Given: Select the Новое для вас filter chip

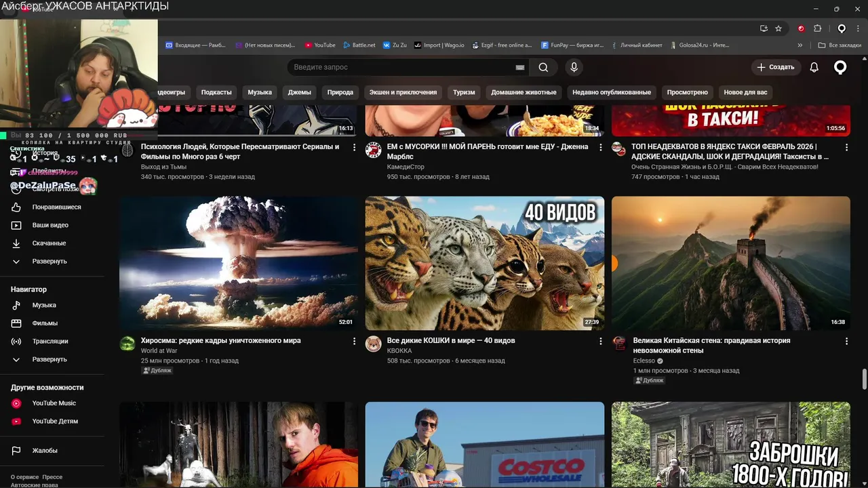Looking at the screenshot, I should (745, 92).
